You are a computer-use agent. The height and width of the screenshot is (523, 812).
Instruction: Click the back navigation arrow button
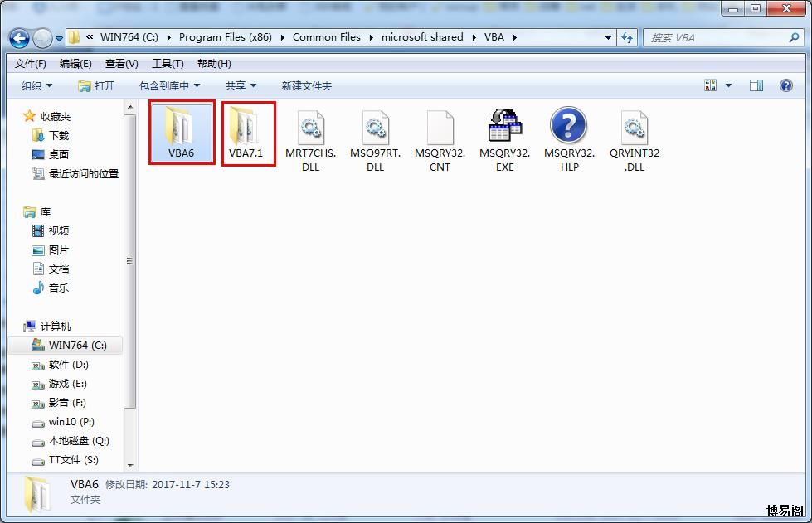(x=20, y=38)
